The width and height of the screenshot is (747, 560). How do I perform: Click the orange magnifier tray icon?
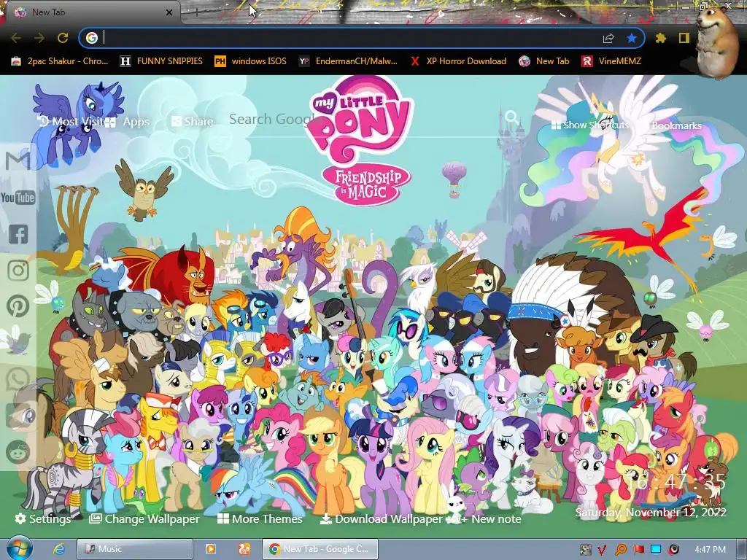[621, 550]
